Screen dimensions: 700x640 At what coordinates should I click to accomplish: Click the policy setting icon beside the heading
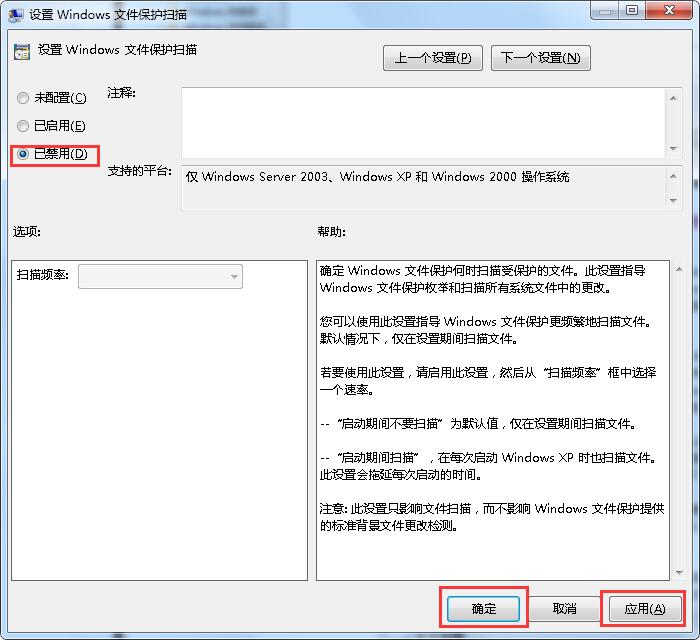[x=22, y=52]
